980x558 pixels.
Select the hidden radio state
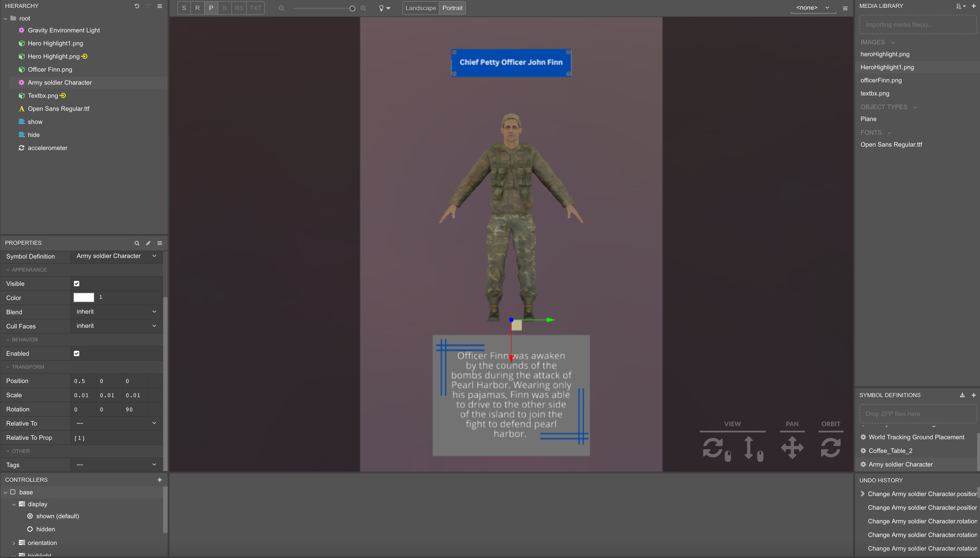click(30, 529)
